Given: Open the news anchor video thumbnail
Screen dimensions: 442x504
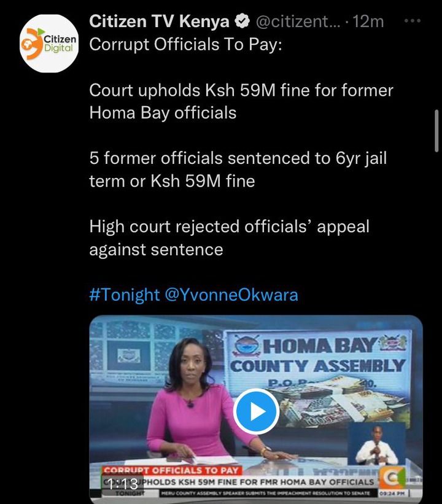Looking at the screenshot, I should tap(256, 408).
